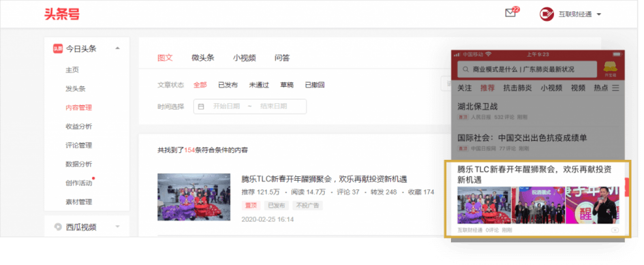The width and height of the screenshot is (644, 265).
Task: Click the 开始日期 start date field
Action: (x=226, y=107)
